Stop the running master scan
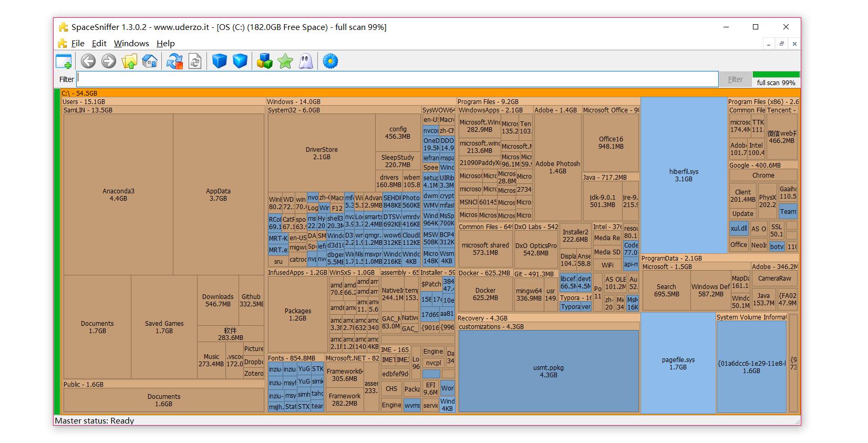Image resolution: width=868 pixels, height=443 pixels. point(174,61)
